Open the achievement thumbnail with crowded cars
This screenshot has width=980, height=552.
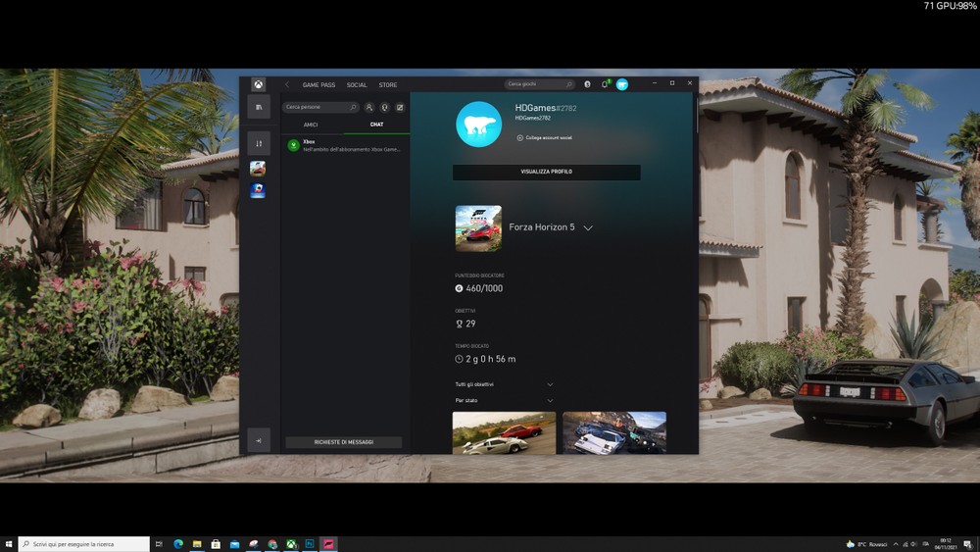[x=614, y=432]
